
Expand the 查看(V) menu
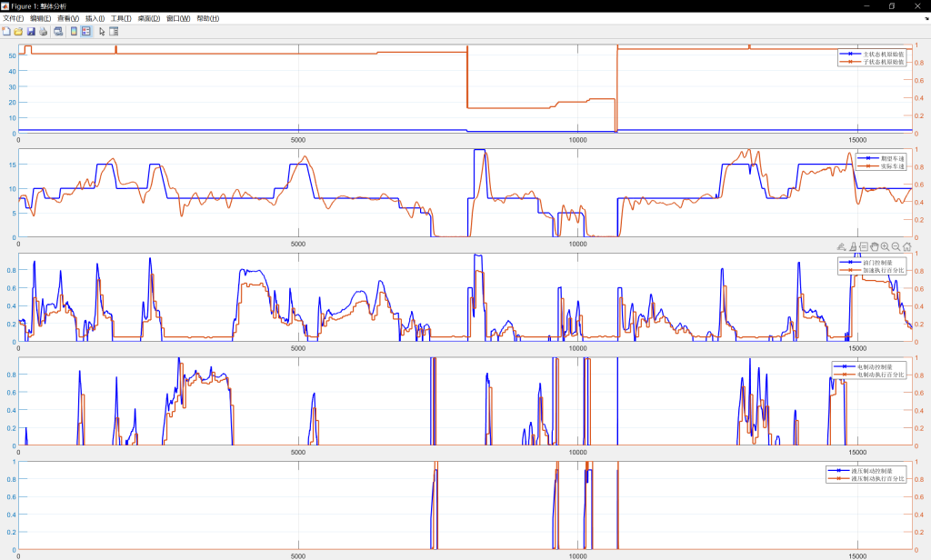pyautogui.click(x=67, y=18)
